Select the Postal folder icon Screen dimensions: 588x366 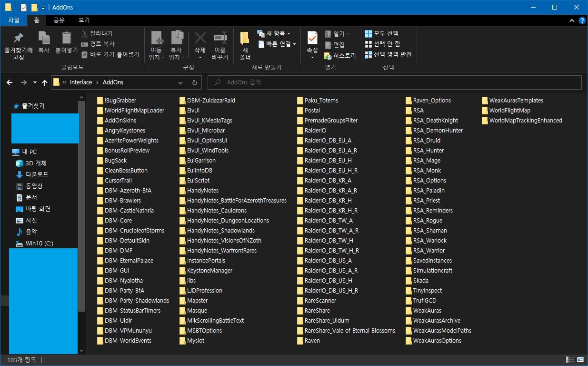click(x=300, y=110)
